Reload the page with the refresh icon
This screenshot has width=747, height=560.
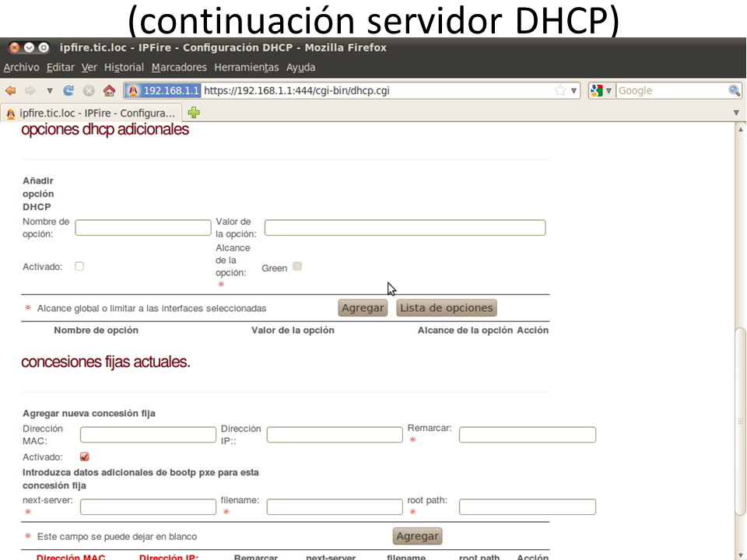click(68, 90)
